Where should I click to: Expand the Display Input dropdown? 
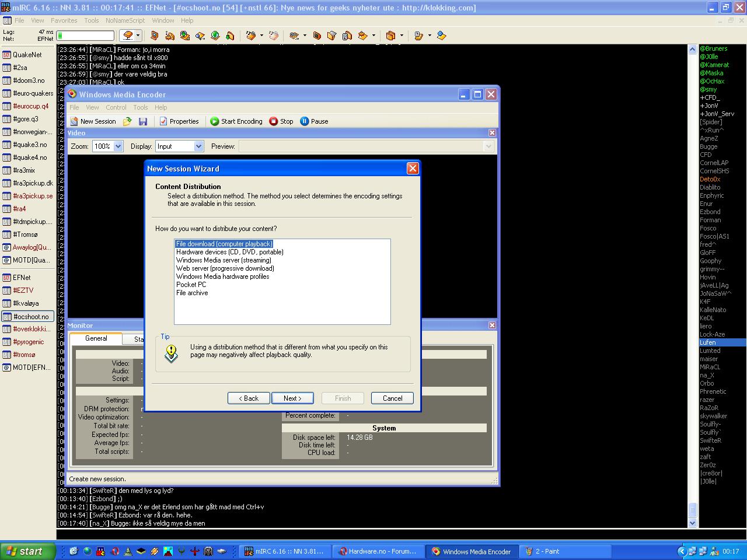click(198, 146)
